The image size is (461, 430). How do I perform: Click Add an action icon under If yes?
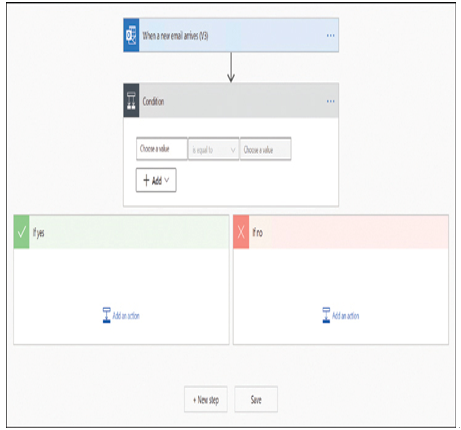(x=106, y=315)
